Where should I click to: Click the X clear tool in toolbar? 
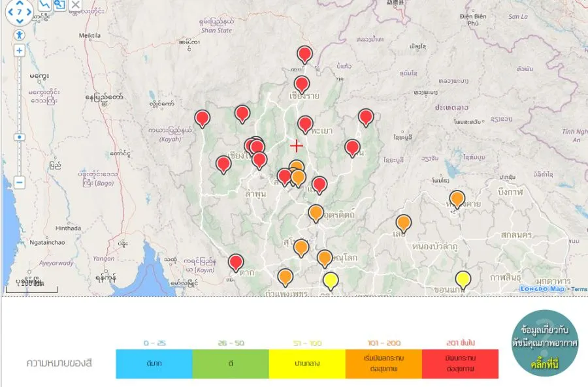tap(76, 5)
